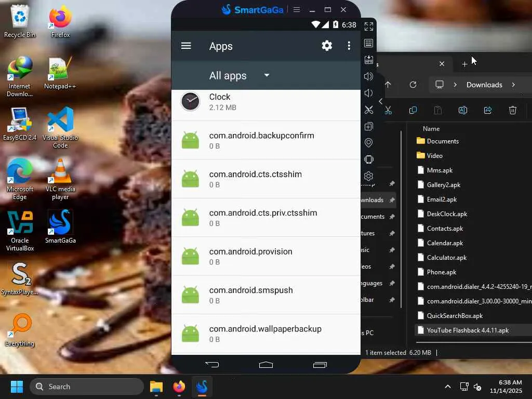Toggle fullscreen in SmartGaGa sidebar

[x=369, y=26]
